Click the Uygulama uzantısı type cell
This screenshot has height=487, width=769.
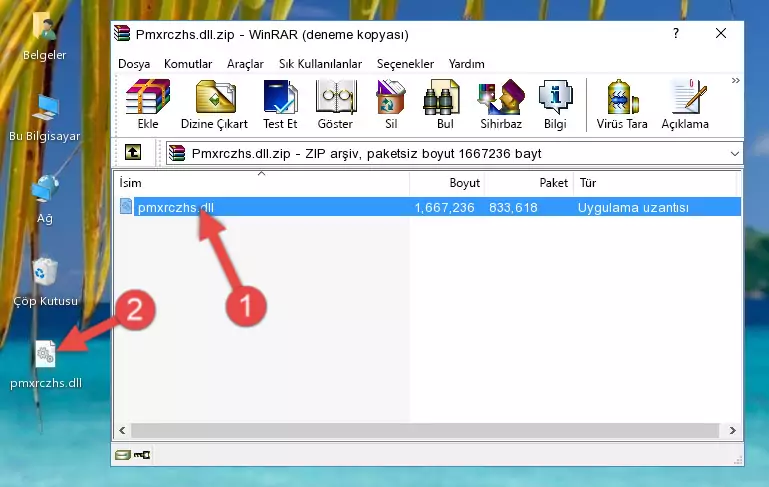633,207
